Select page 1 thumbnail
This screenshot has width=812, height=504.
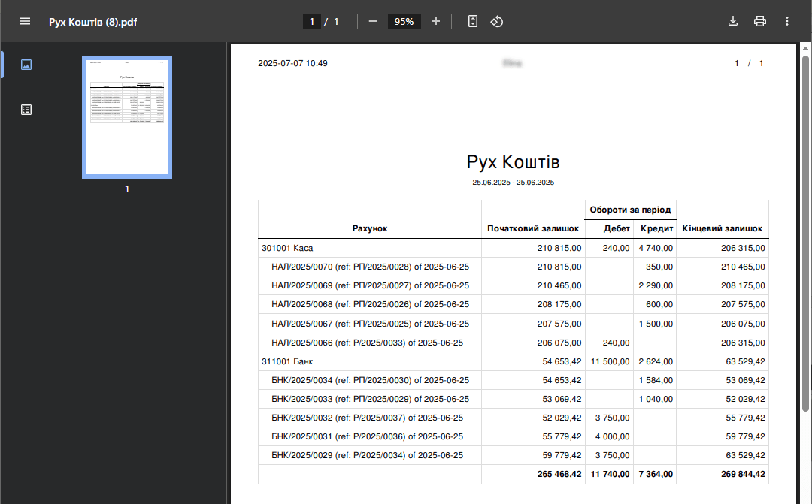[127, 117]
